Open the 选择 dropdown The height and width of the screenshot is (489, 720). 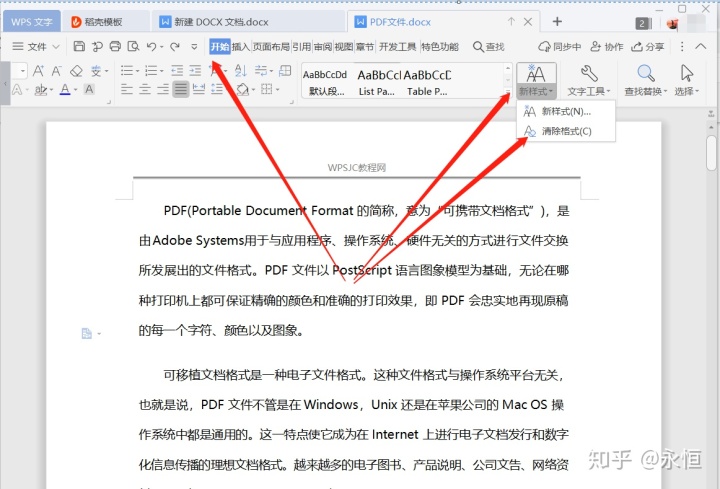pos(686,80)
